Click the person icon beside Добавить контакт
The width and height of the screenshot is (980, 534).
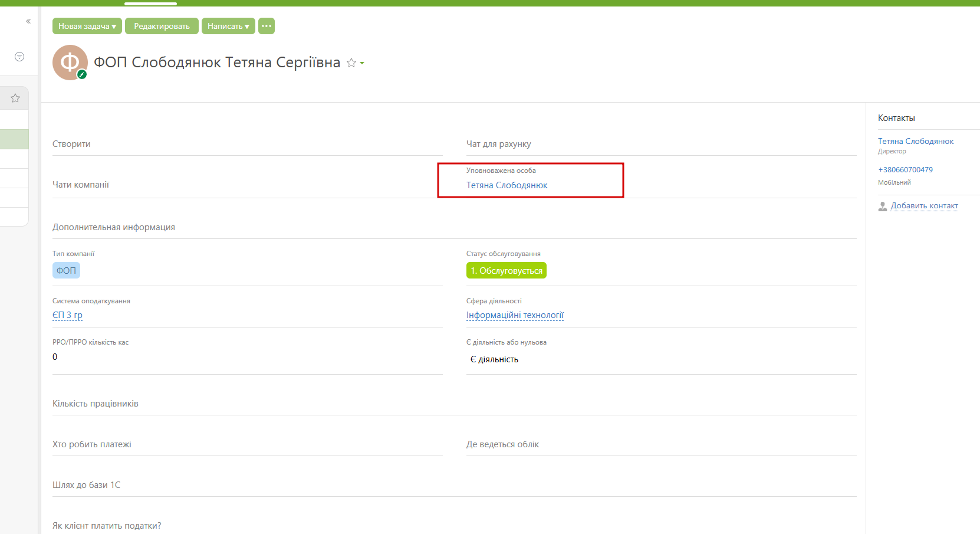point(883,206)
